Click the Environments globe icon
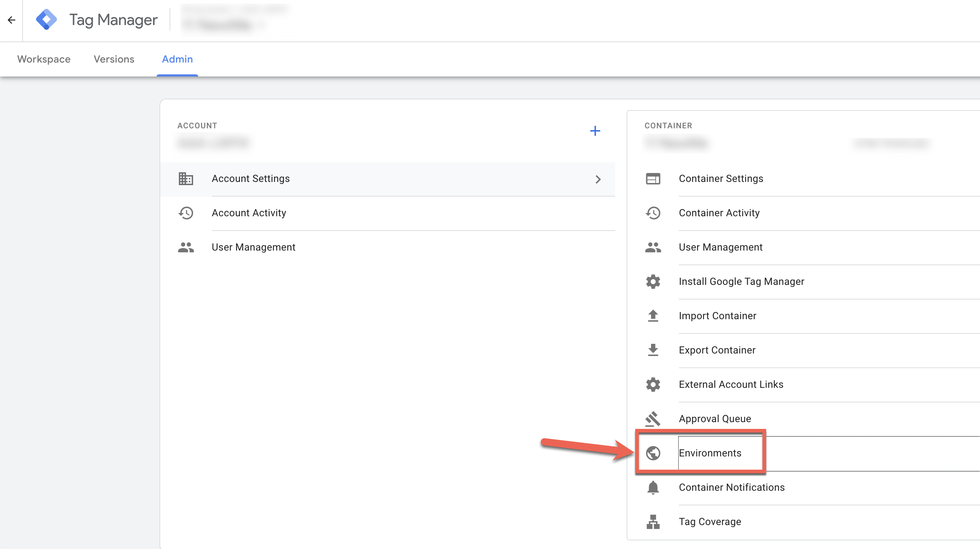The image size is (980, 549). [653, 453]
